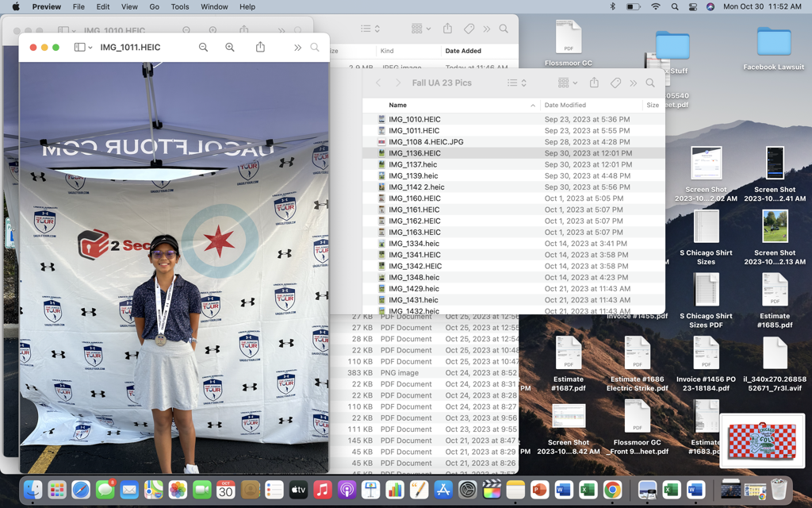Launch Google Chrome from the Dock
812x508 pixels.
[613, 490]
